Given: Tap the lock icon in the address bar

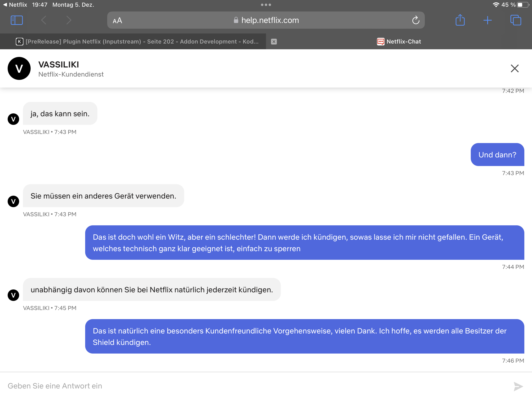Looking at the screenshot, I should click(x=236, y=20).
